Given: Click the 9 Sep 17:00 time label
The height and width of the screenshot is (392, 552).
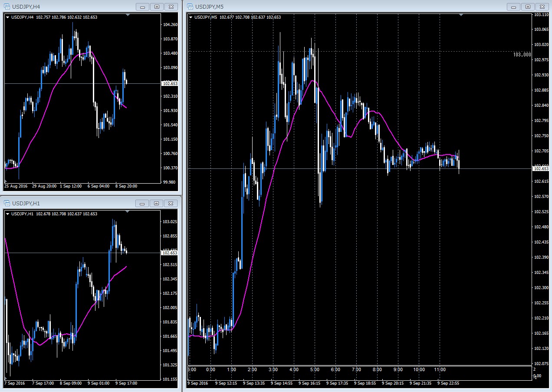Looking at the screenshot, I should 126,383.
